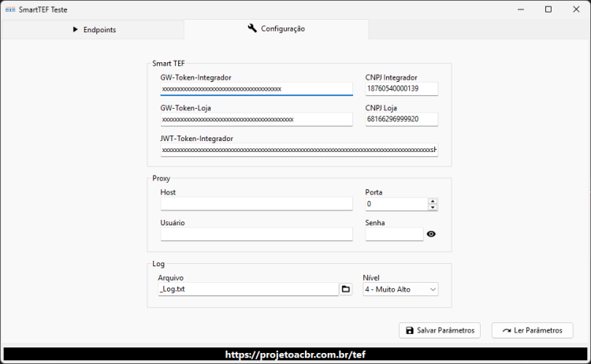Click the GW-Token-Integrador input field
This screenshot has width=591, height=364.
[256, 89]
